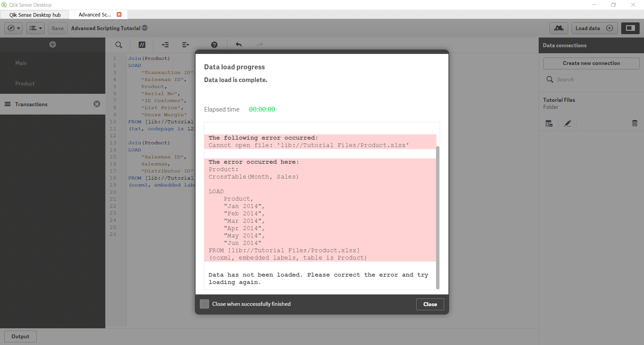Select data from the Tutorial Files connection
Screen dimensions: 644x345
[x=549, y=123]
